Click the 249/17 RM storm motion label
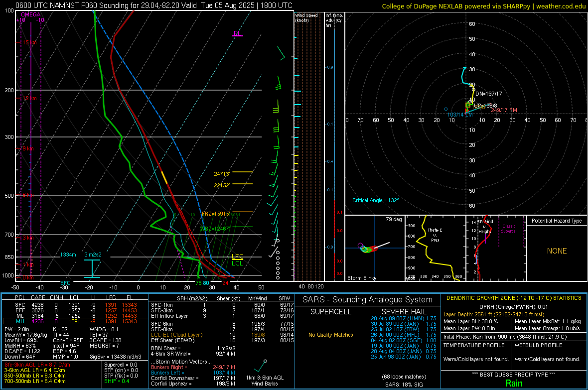The width and height of the screenshot is (588, 390). click(504, 110)
